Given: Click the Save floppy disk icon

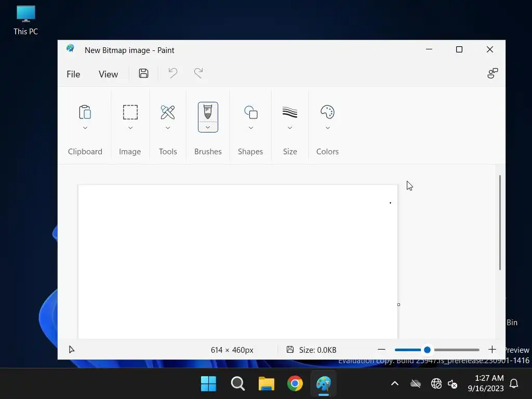Looking at the screenshot, I should click(x=143, y=73).
